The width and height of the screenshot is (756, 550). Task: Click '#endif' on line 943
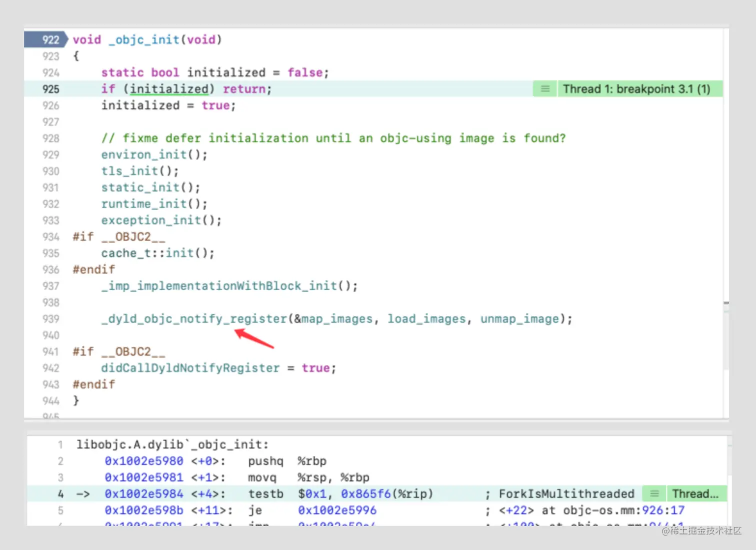94,384
